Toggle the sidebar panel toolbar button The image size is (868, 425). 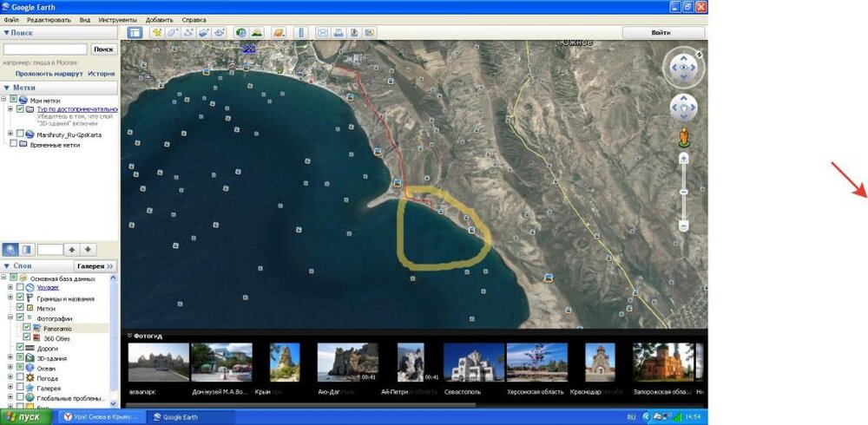tap(135, 33)
